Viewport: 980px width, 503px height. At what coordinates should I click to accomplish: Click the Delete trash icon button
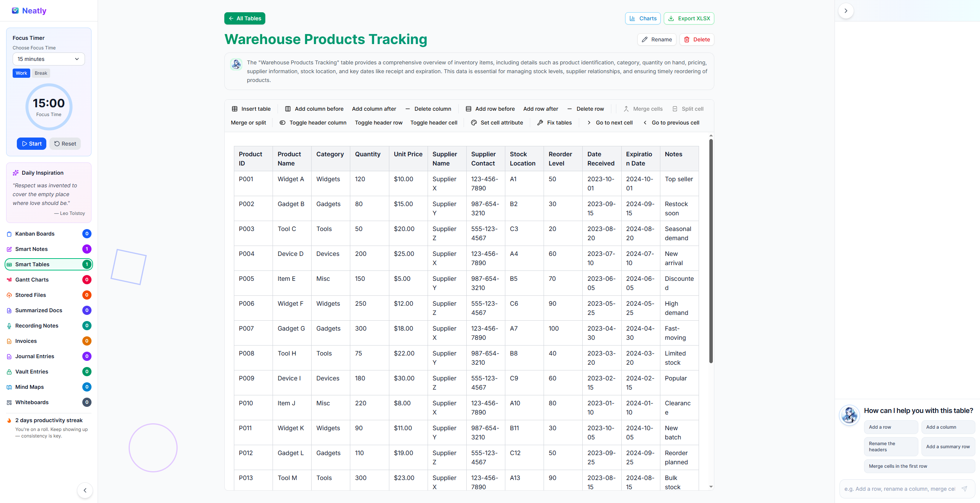point(697,39)
